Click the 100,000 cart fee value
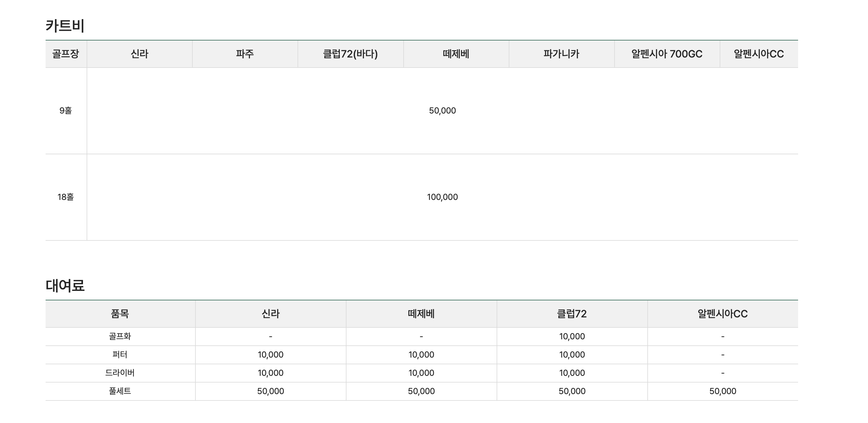The height and width of the screenshot is (423, 868). tap(443, 197)
